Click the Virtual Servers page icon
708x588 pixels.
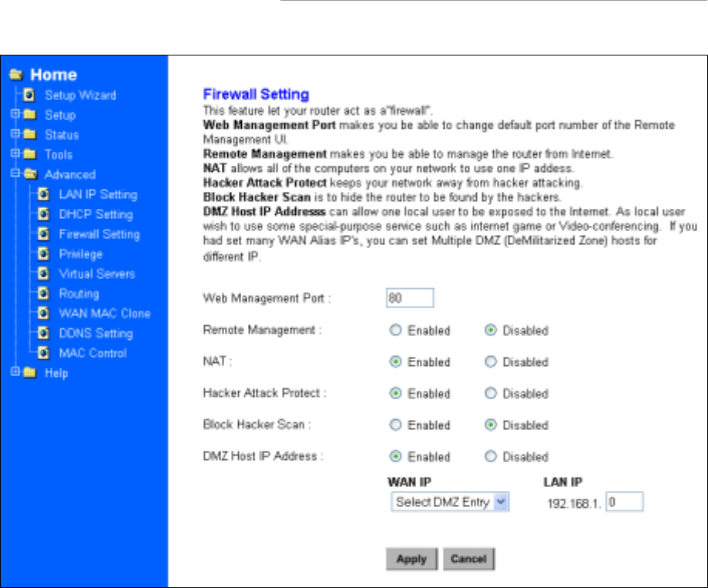[43, 274]
